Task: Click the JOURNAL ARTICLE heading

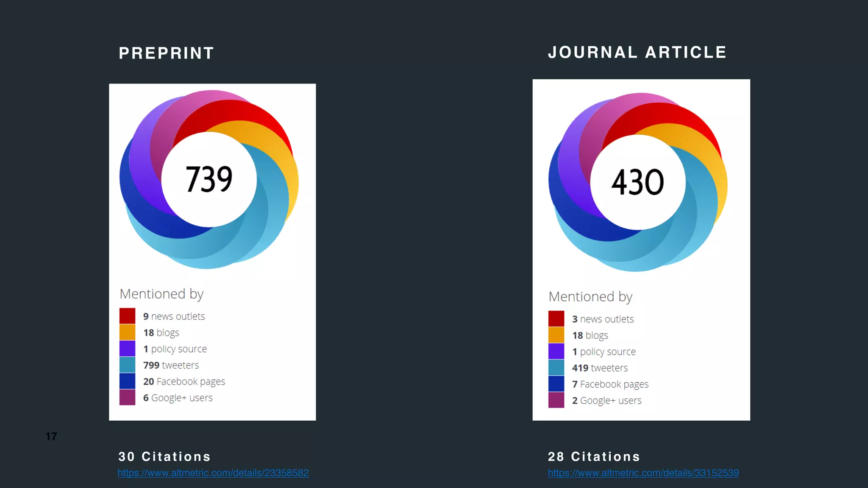Action: [x=637, y=53]
